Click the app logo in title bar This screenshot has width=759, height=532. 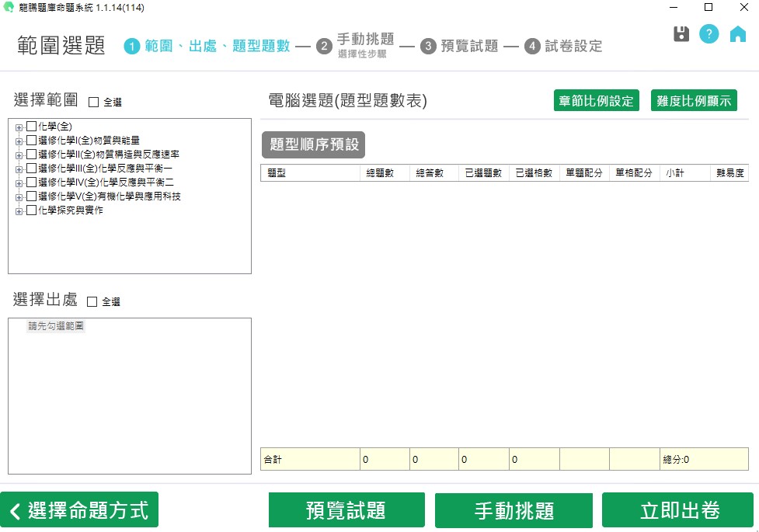pyautogui.click(x=9, y=8)
